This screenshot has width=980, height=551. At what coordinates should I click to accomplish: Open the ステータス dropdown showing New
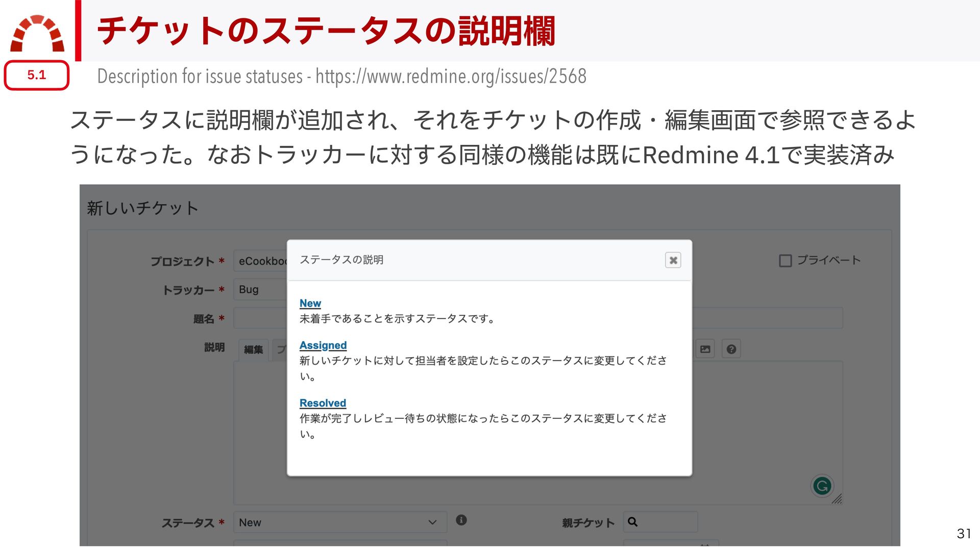pyautogui.click(x=339, y=522)
